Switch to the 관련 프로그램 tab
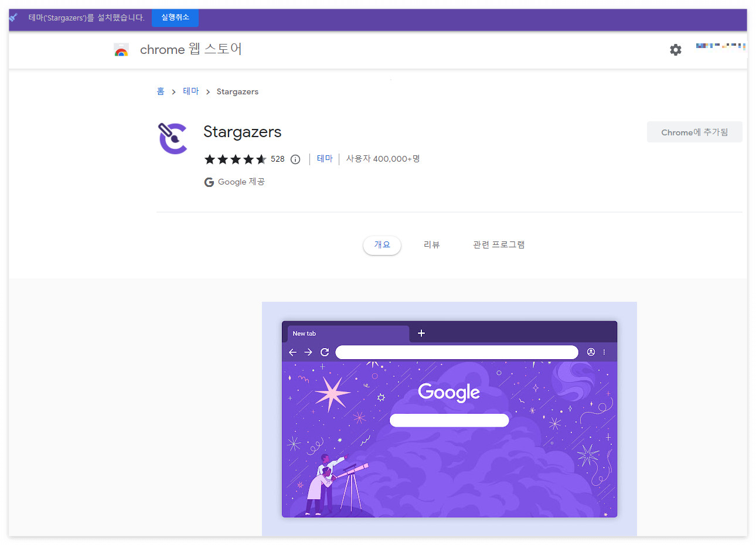The image size is (756, 545). coord(499,245)
